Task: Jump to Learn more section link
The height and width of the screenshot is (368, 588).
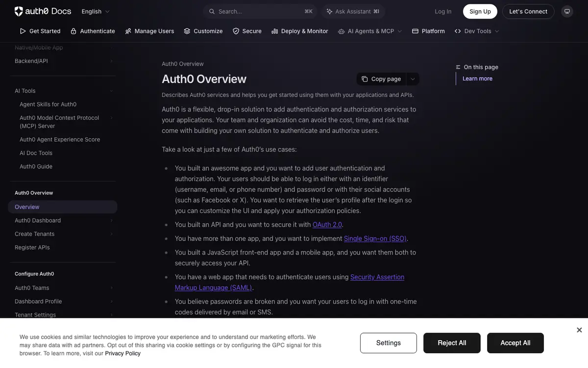Action: point(477,79)
